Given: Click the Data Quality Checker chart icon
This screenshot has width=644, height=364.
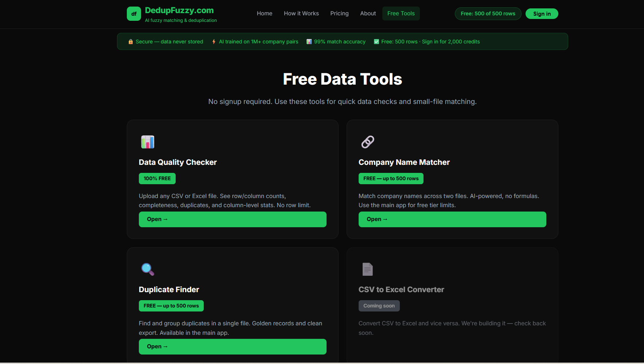Looking at the screenshot, I should coord(148,142).
